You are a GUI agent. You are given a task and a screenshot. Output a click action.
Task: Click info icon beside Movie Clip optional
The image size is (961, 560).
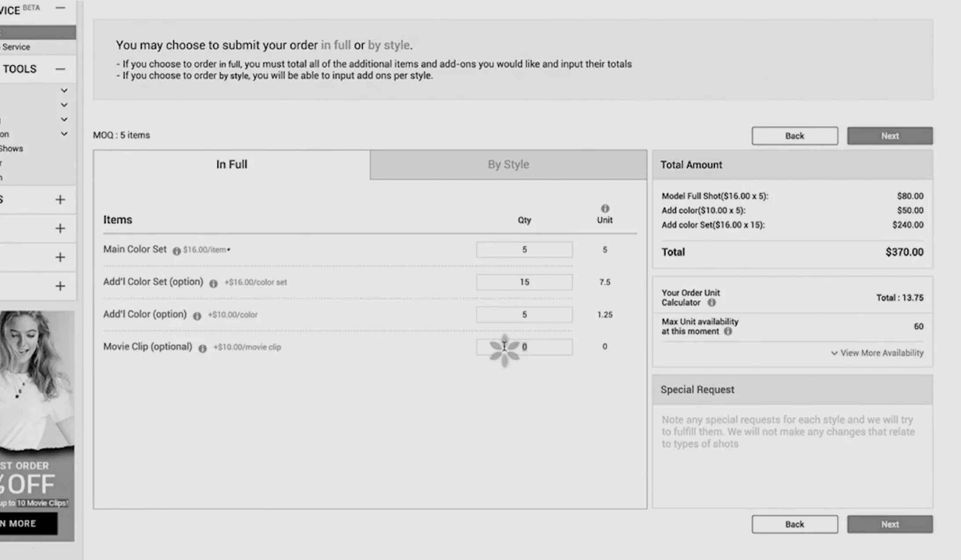coord(203,348)
